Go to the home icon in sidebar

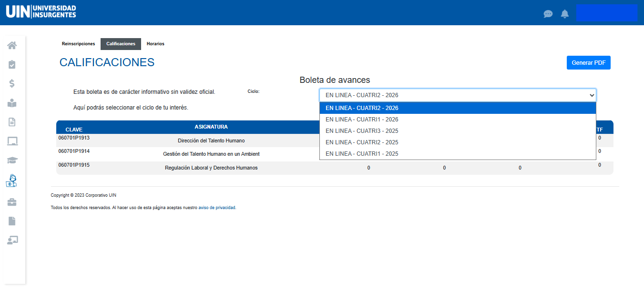[x=12, y=45]
